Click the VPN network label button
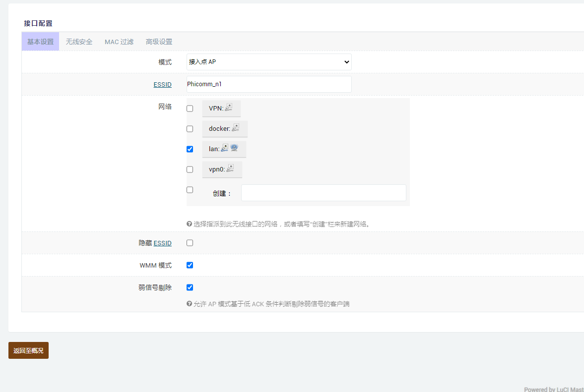This screenshot has width=584, height=392. click(x=221, y=108)
